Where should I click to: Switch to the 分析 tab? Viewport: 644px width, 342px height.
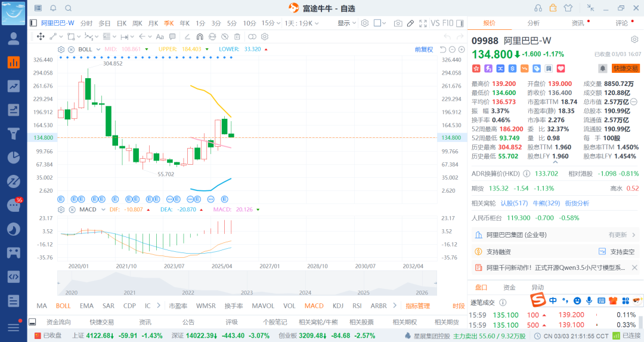click(x=533, y=23)
